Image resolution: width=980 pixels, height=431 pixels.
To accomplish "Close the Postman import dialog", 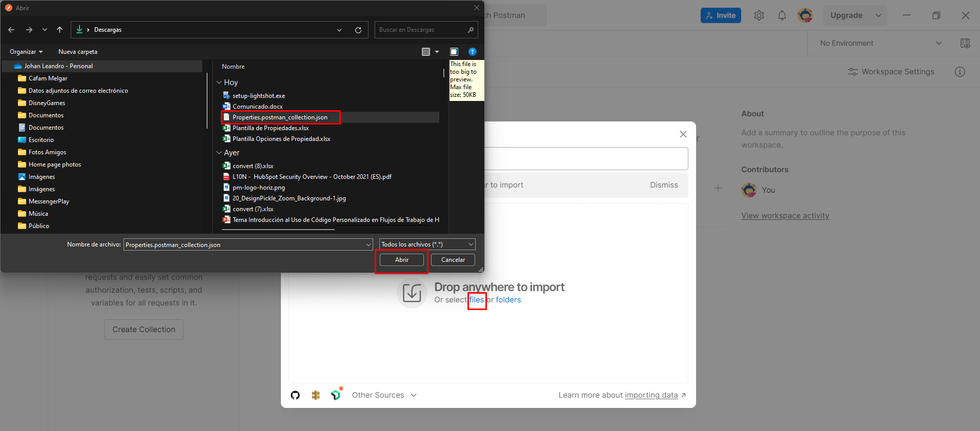I will [683, 134].
